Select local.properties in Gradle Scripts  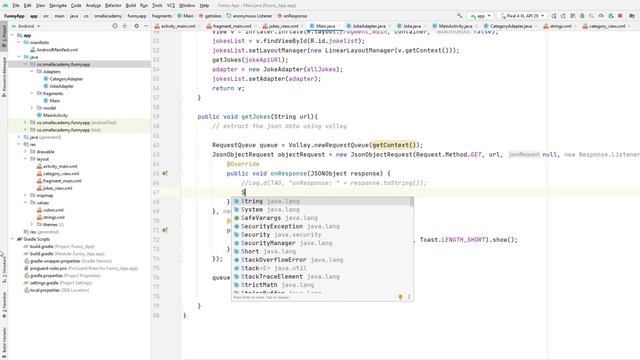[x=45, y=290]
